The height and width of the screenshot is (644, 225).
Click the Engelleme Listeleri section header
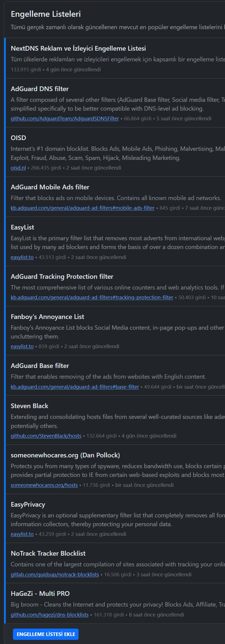coord(46,14)
